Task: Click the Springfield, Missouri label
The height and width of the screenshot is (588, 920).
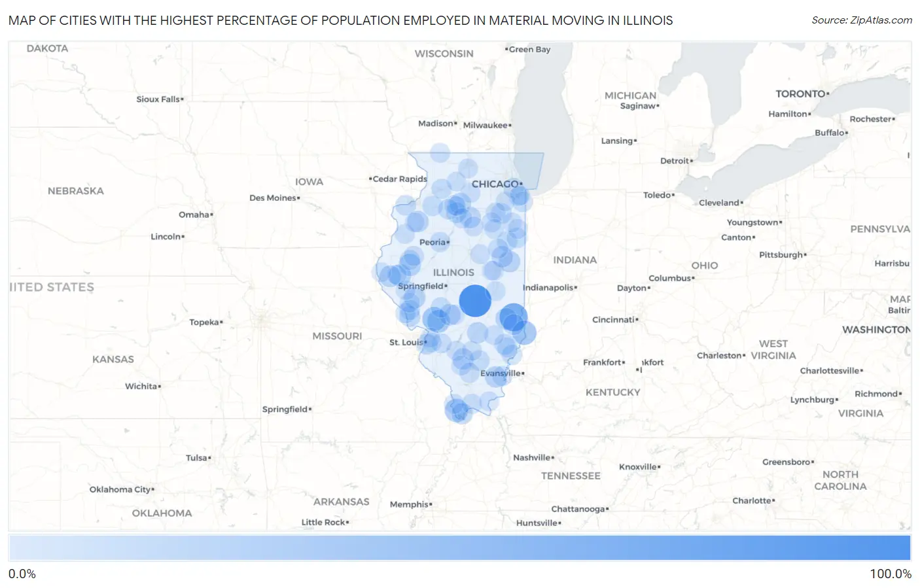Action: click(x=285, y=409)
